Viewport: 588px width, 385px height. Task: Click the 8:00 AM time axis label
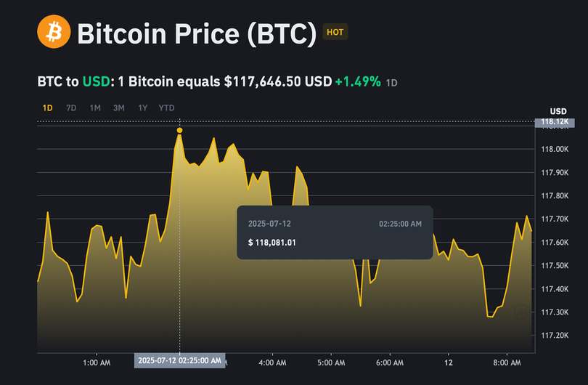point(507,361)
